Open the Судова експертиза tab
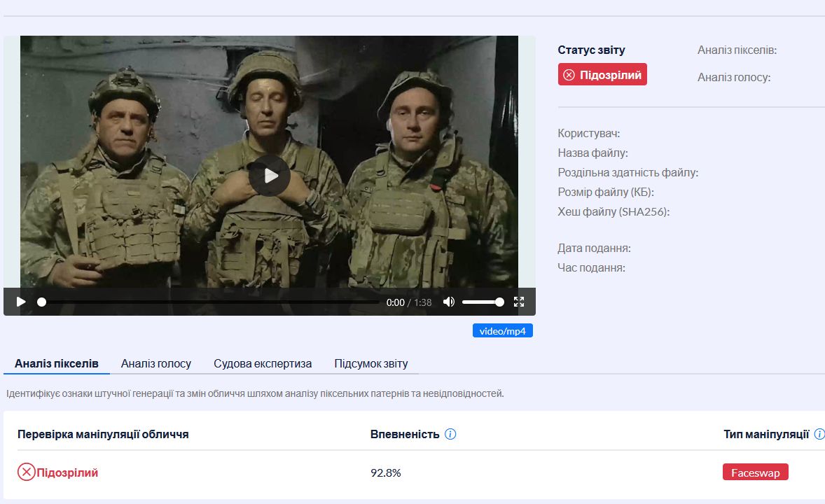The width and height of the screenshot is (825, 504). click(x=263, y=363)
